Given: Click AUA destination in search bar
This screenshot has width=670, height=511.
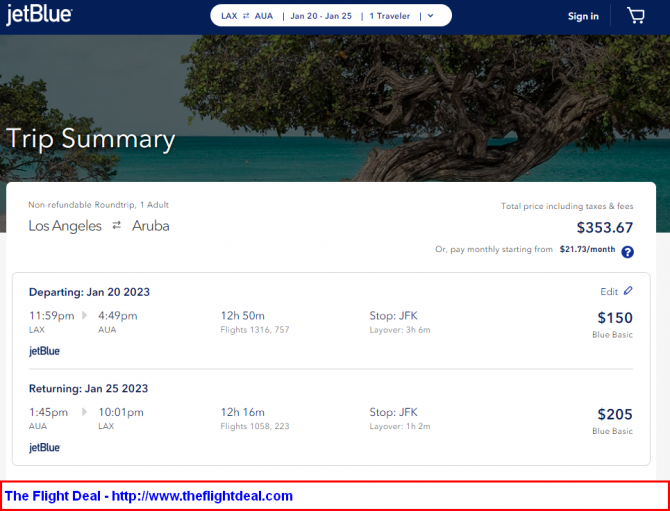Looking at the screenshot, I should click(264, 16).
